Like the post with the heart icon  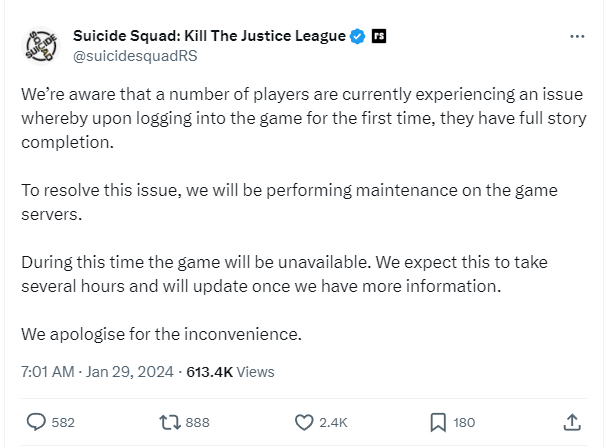point(305,422)
